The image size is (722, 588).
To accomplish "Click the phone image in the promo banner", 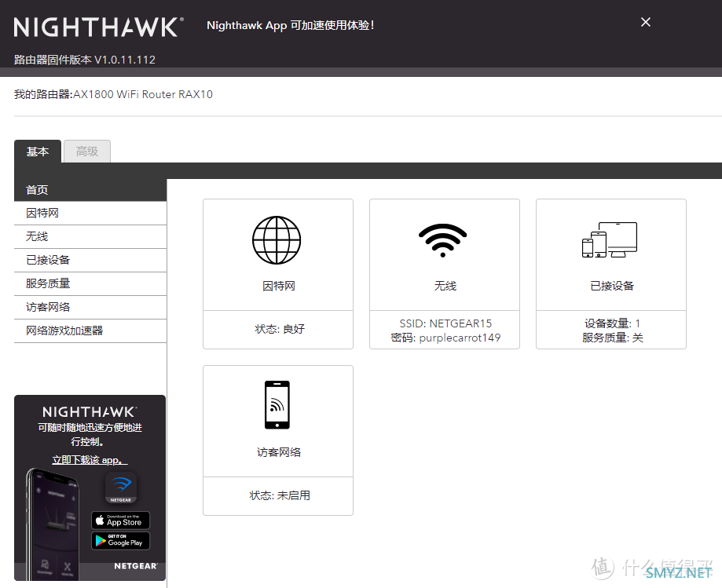I will [x=53, y=524].
